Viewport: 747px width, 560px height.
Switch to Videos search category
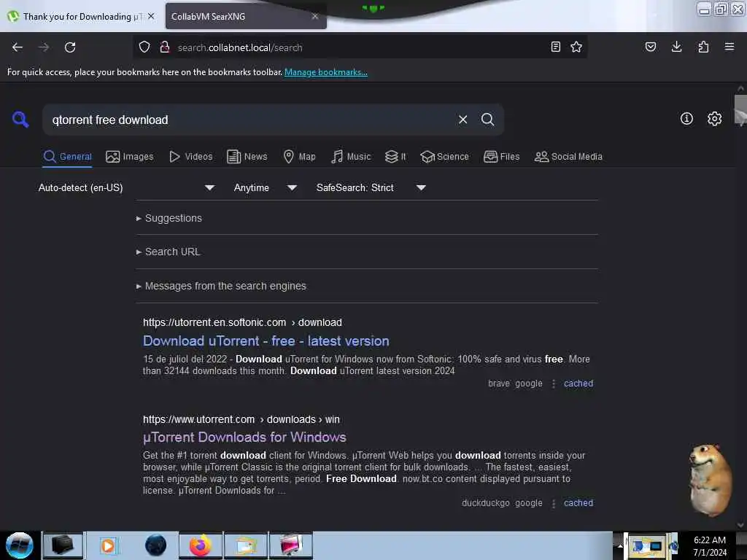click(x=190, y=157)
